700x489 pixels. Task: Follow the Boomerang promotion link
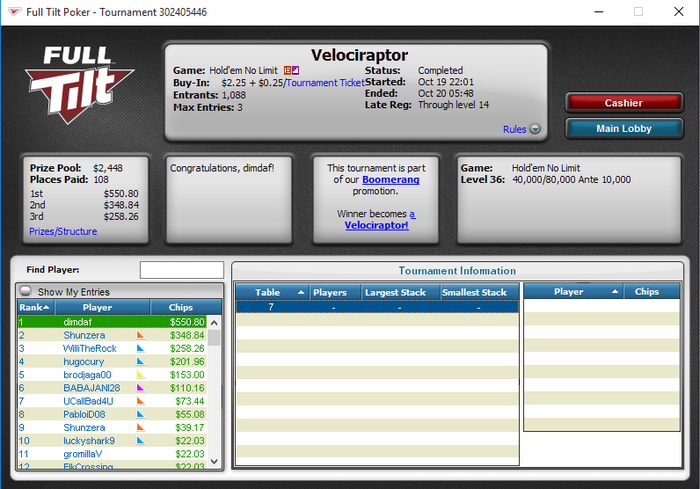[391, 180]
